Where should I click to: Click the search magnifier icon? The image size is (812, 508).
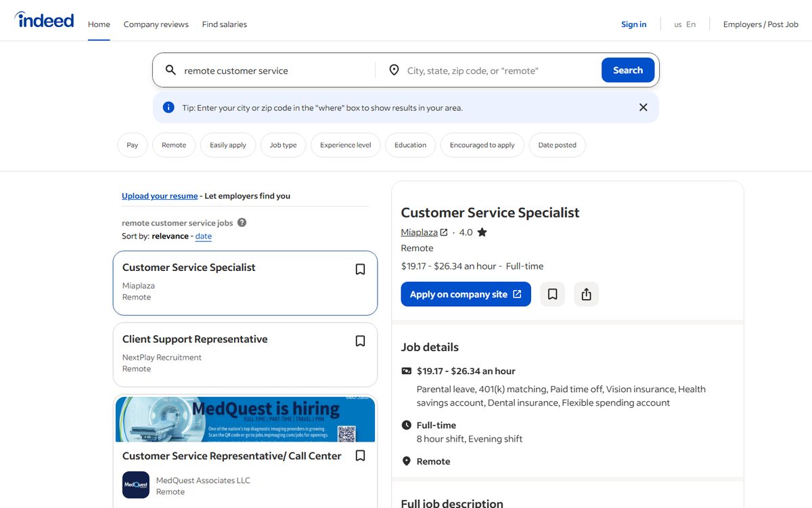pos(171,70)
